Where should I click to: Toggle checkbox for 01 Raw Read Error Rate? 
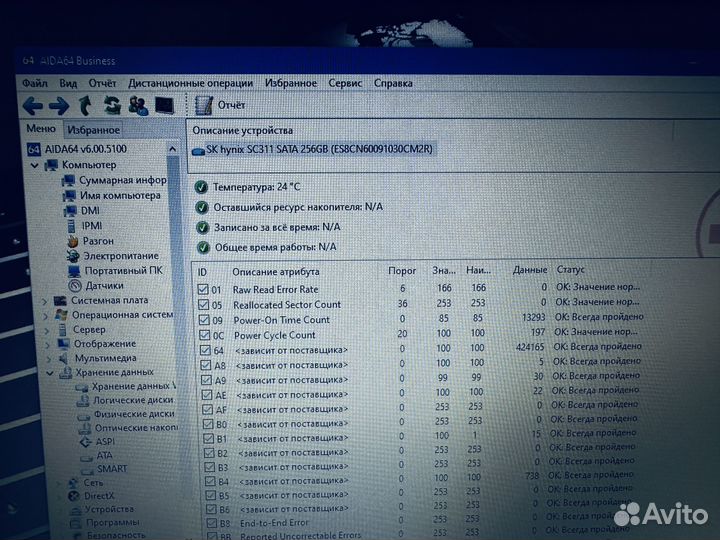click(202, 289)
